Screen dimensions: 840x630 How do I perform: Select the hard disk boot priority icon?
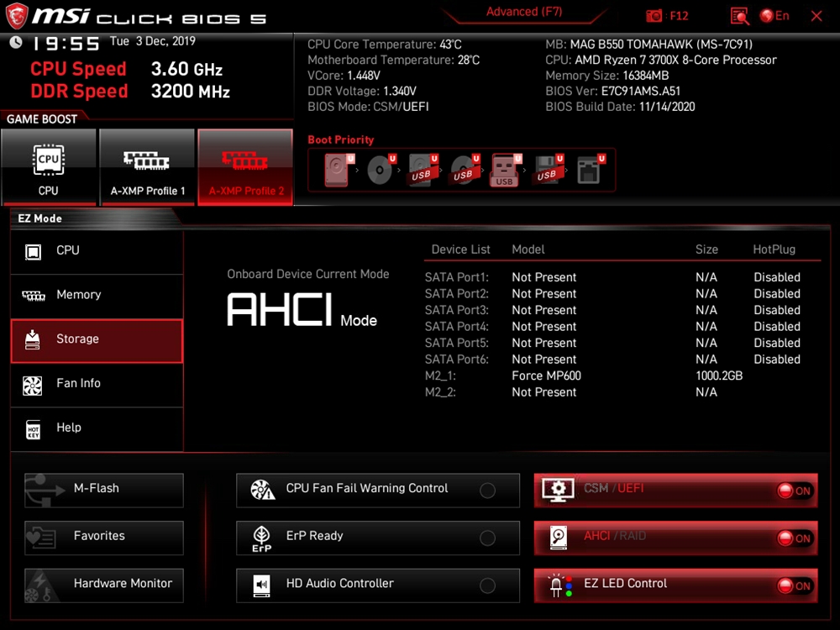click(339, 170)
